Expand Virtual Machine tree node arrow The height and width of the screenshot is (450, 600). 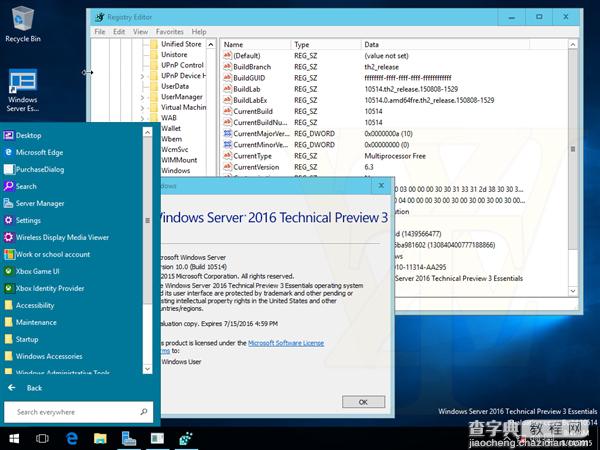coord(142,108)
